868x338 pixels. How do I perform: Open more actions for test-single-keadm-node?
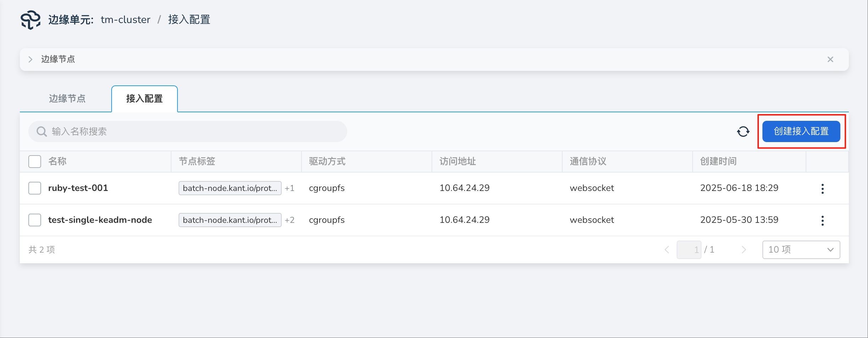(x=822, y=220)
